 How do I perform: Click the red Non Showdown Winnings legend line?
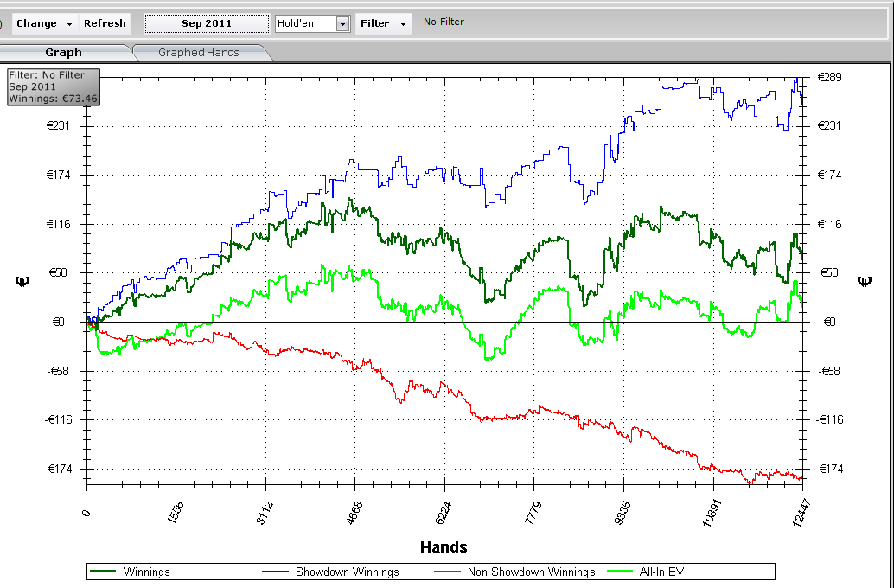coord(446,572)
